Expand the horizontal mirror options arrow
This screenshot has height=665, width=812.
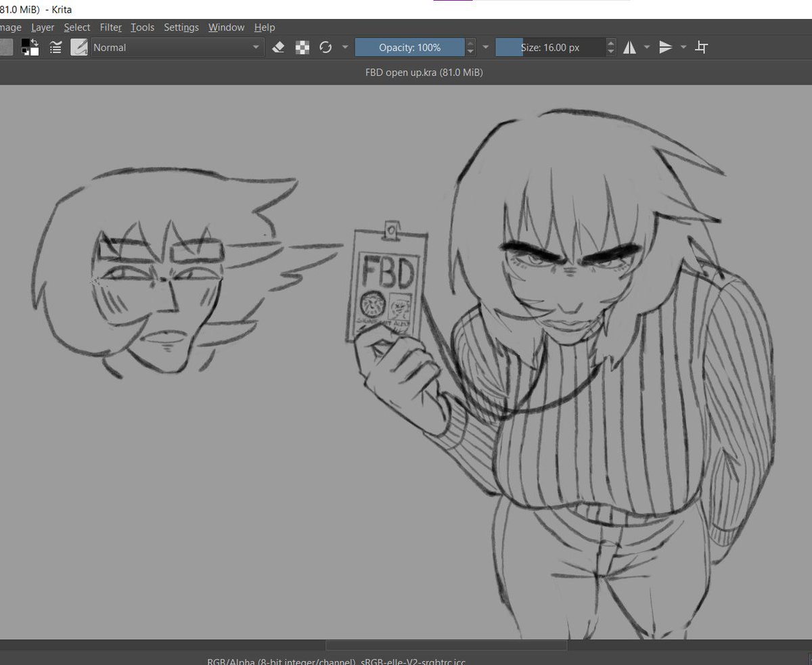646,47
